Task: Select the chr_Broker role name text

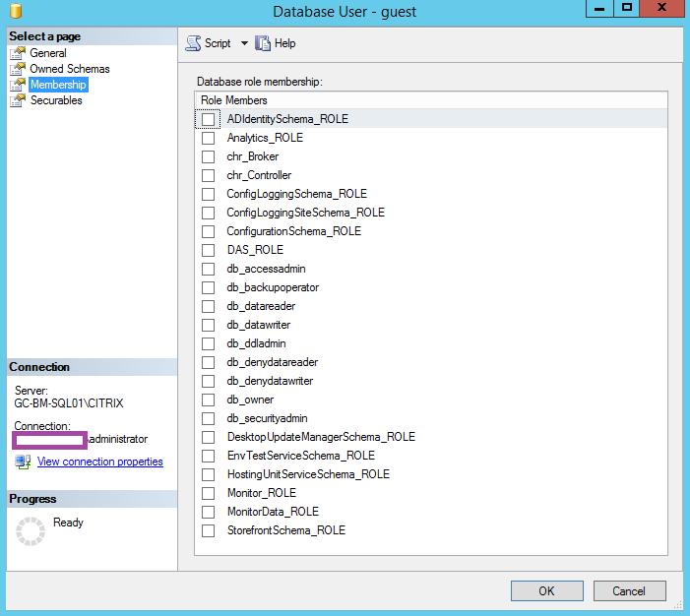Action: coord(253,156)
